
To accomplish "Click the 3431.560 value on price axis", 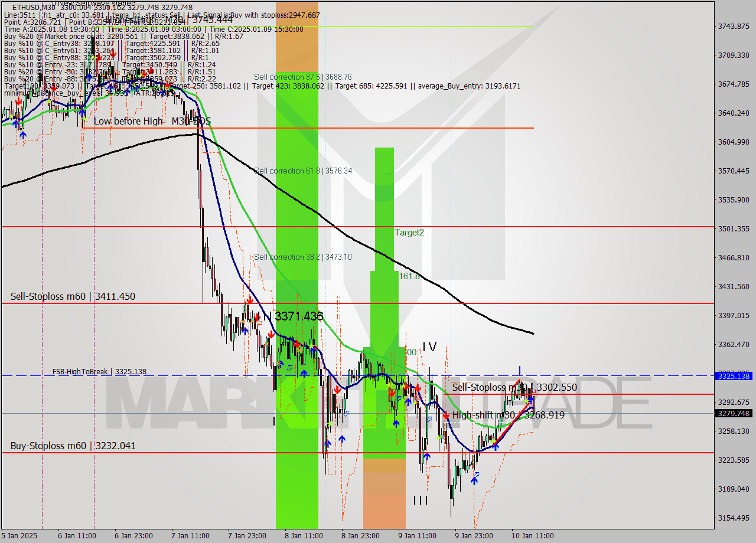I will click(734, 286).
